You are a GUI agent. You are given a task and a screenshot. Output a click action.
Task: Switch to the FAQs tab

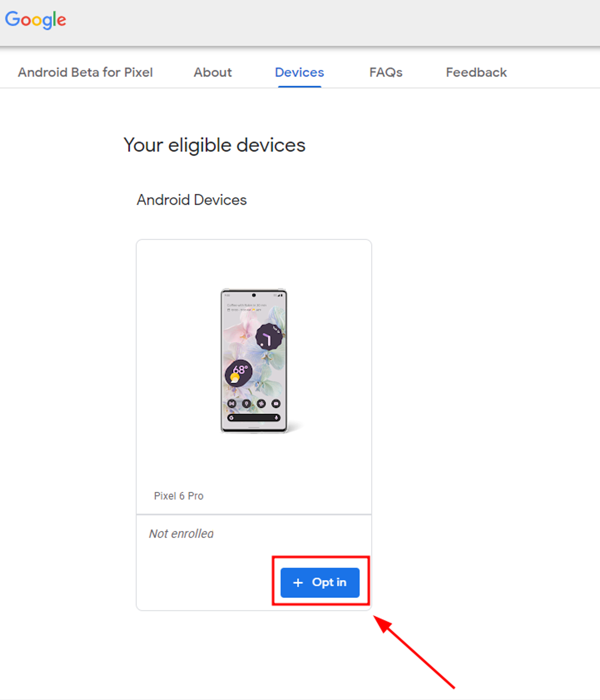point(386,72)
